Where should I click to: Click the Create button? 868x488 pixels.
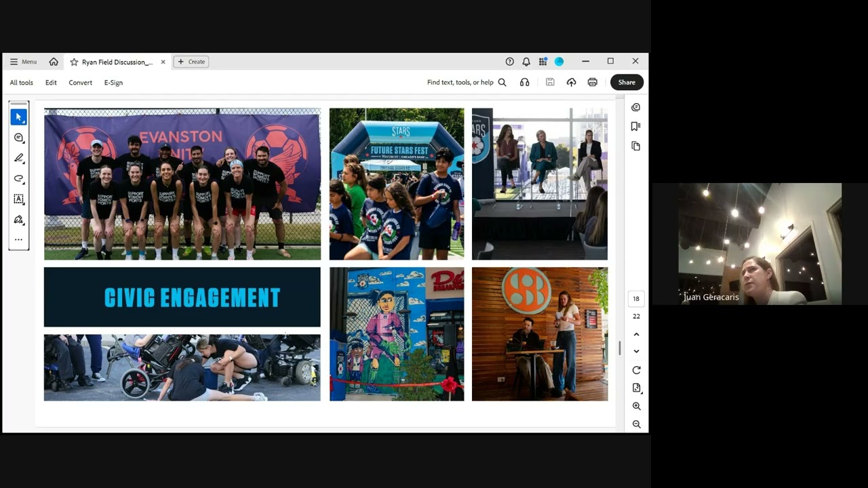[x=191, y=62]
